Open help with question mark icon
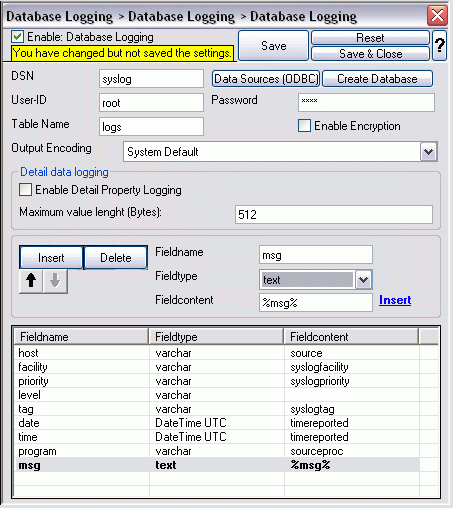This screenshot has width=453, height=508. pyautogui.click(x=439, y=45)
